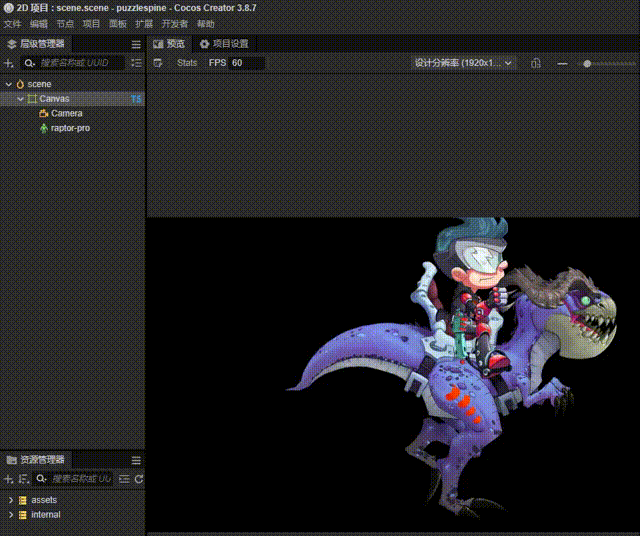Click the preview toolbar device icon
This screenshot has height=536, width=640.
click(x=158, y=63)
